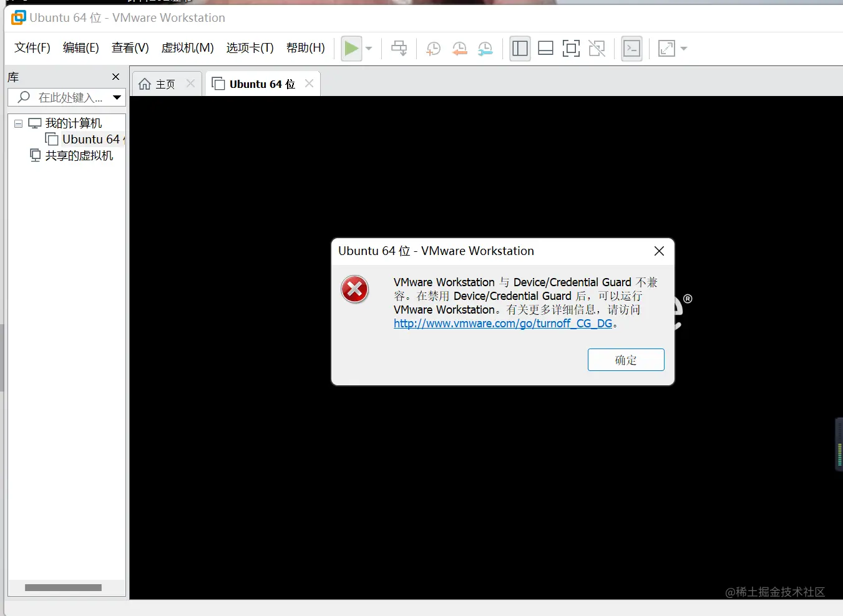Click the red error icon in dialog

click(x=354, y=289)
